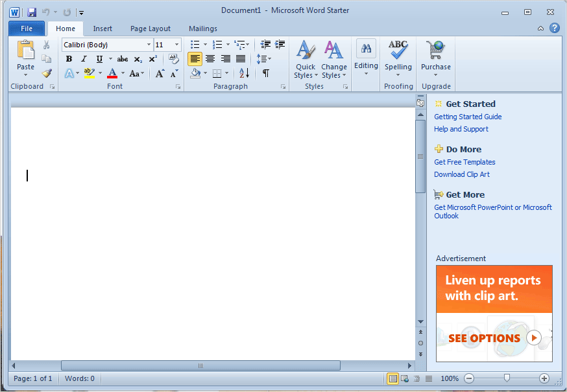This screenshot has height=392, width=567.
Task: Open the Paragraph dialog launcher
Action: [x=283, y=87]
